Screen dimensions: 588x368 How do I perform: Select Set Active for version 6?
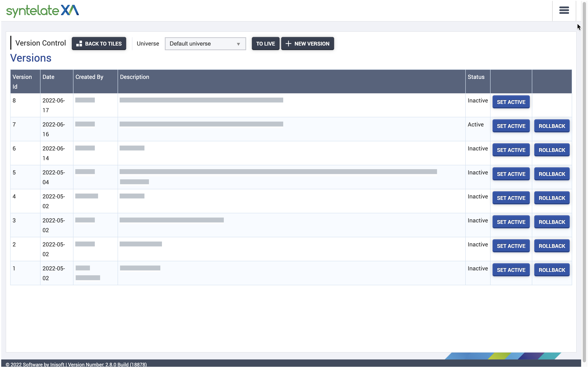[x=511, y=150]
